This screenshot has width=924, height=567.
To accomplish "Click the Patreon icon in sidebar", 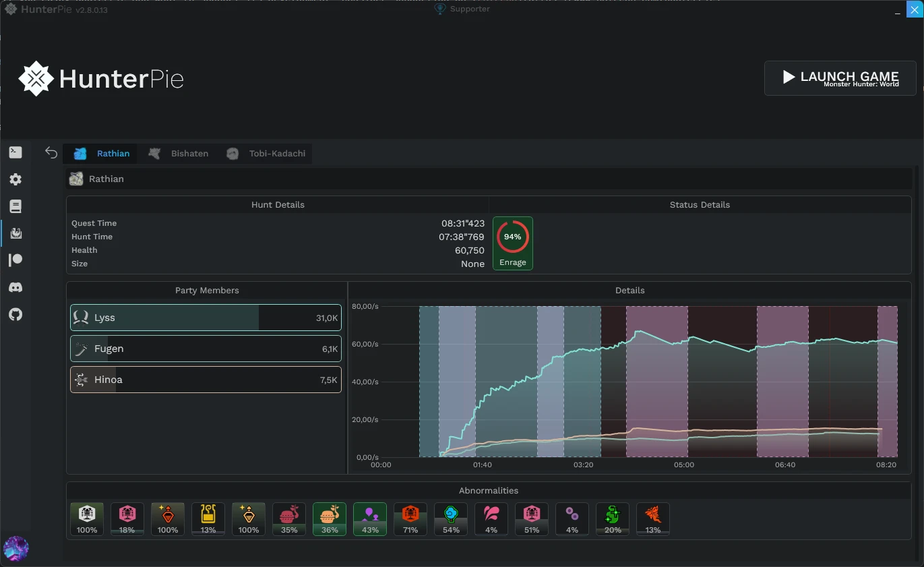I will (16, 260).
